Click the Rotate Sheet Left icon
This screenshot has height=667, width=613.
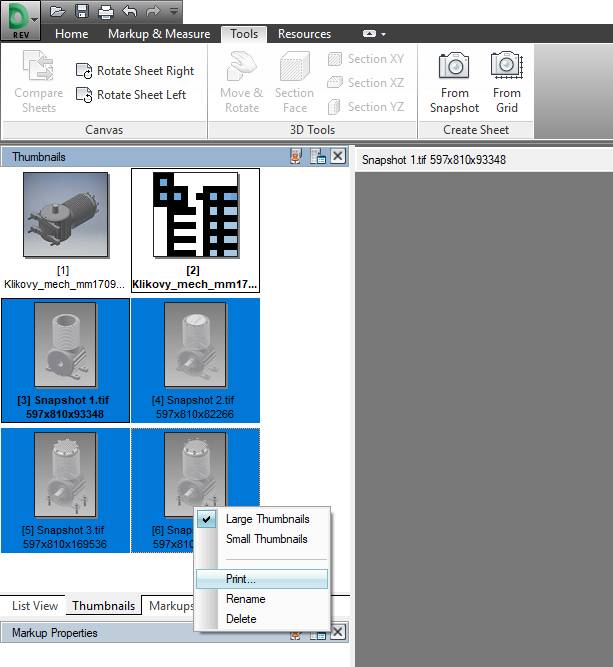tap(84, 95)
